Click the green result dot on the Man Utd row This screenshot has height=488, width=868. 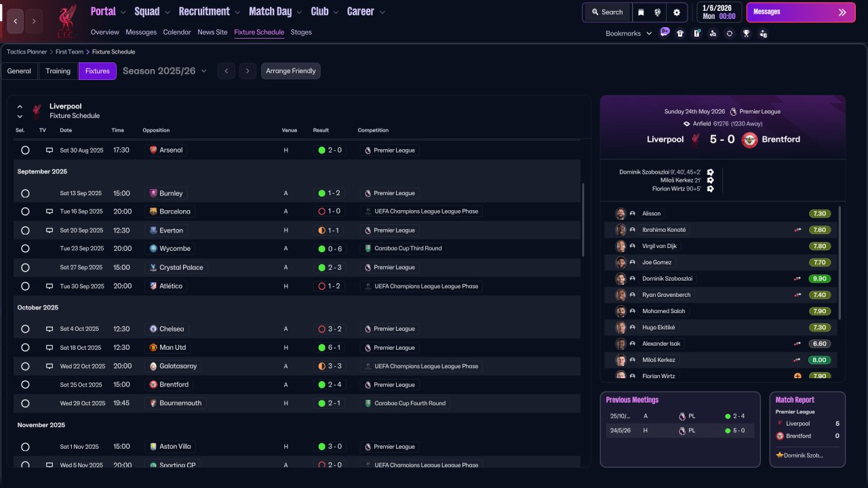click(x=321, y=348)
